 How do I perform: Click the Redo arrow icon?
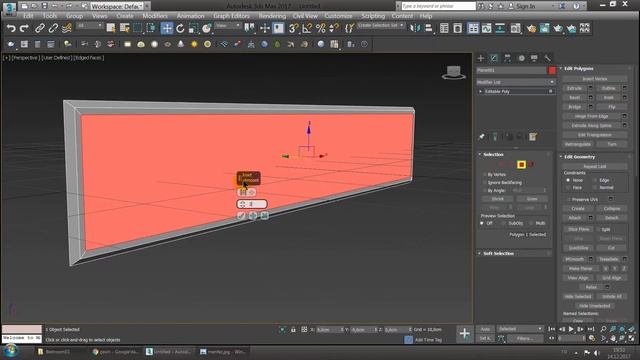click(x=24, y=28)
